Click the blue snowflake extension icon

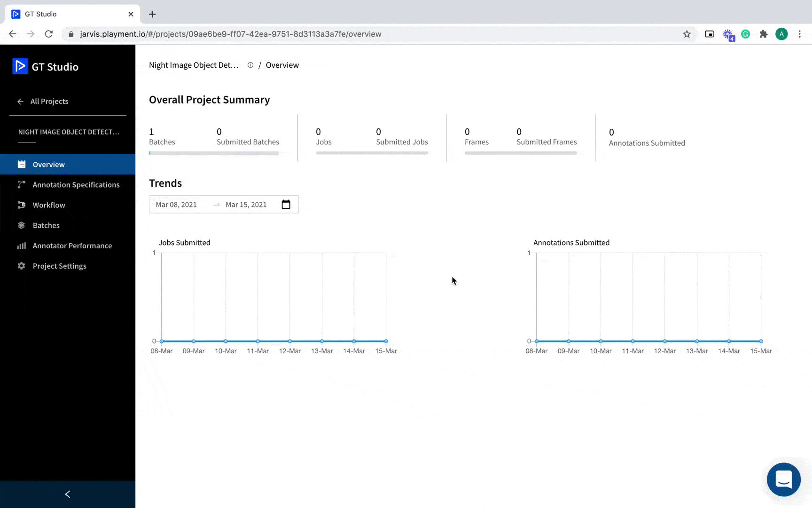[x=728, y=34]
